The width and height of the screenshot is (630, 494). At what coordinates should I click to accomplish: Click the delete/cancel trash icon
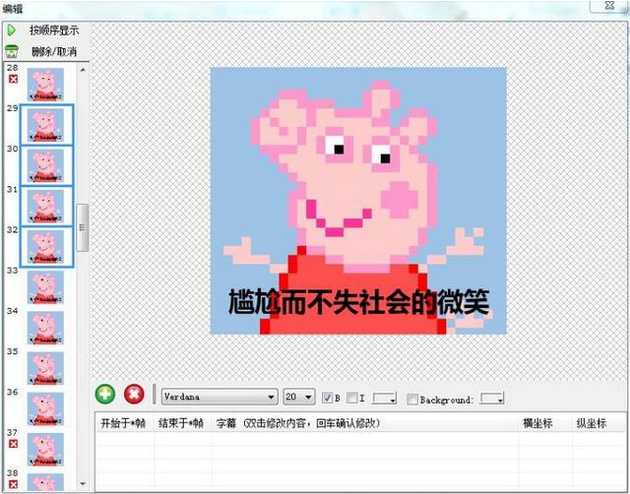(12, 51)
